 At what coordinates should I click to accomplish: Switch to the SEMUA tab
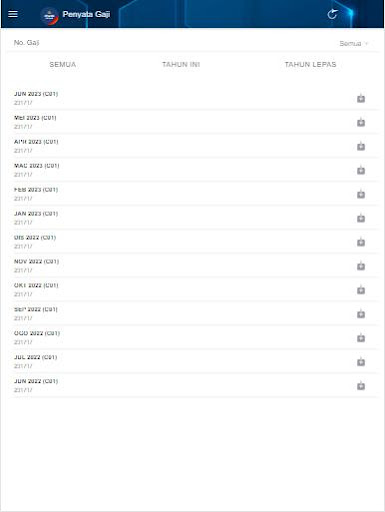click(x=63, y=65)
